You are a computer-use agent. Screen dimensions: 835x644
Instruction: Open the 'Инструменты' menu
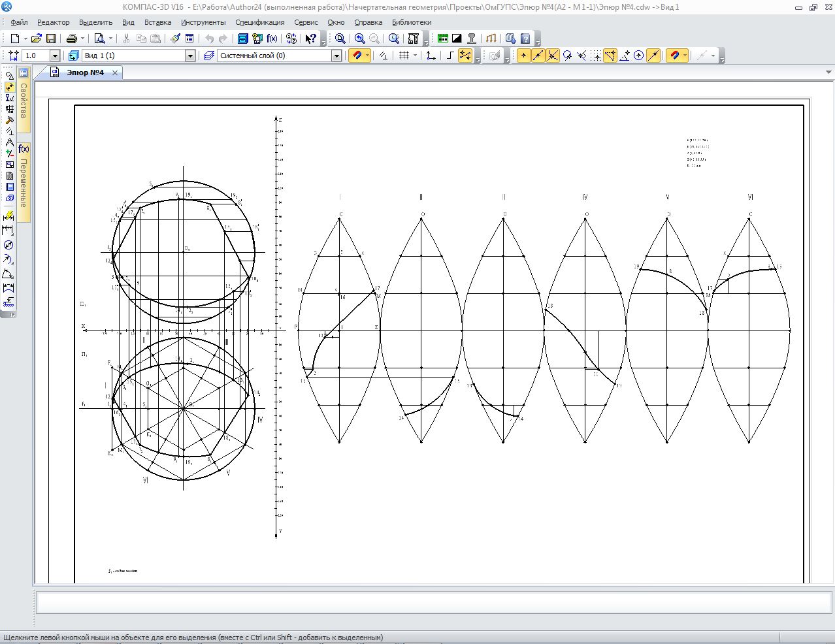(203, 22)
